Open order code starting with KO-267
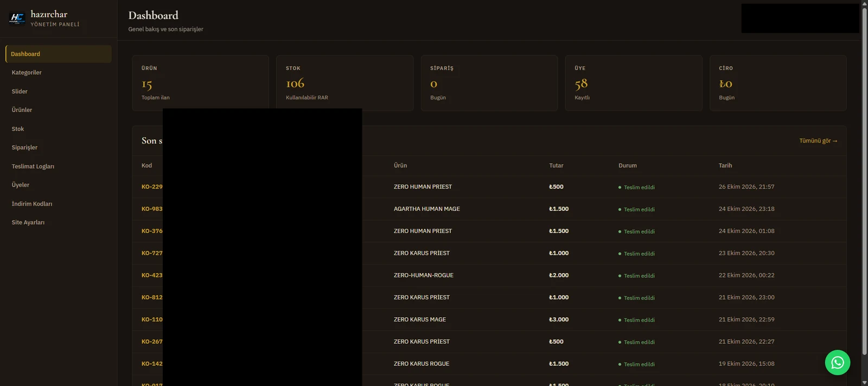868x386 pixels. [152, 342]
